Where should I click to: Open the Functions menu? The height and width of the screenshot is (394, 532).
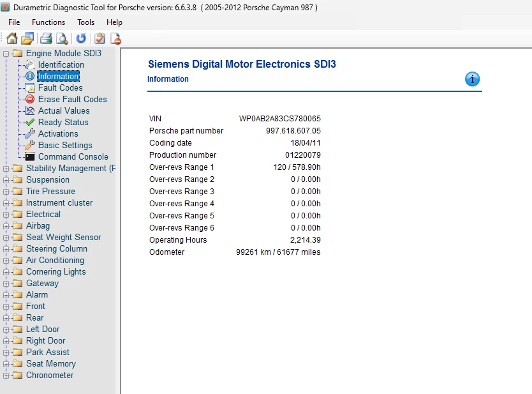click(48, 22)
